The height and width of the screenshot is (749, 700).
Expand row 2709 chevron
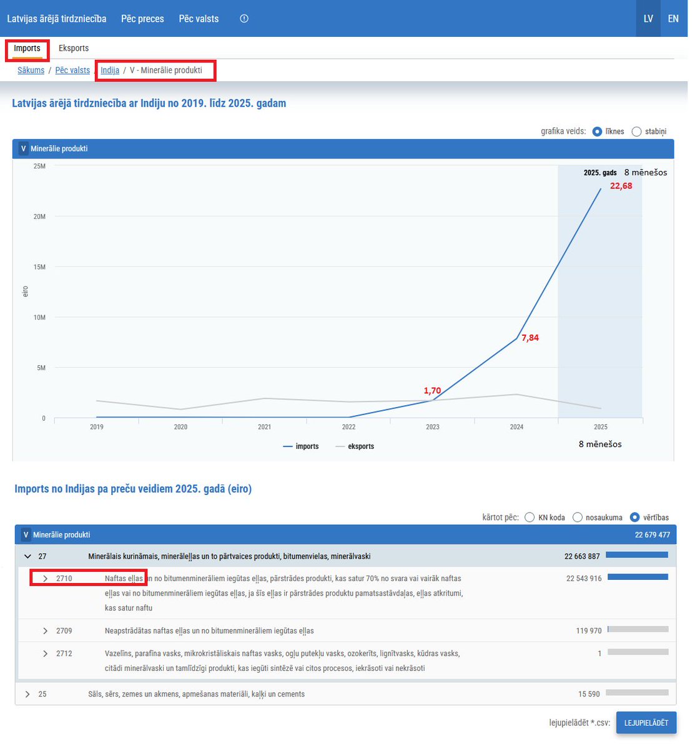(x=45, y=631)
